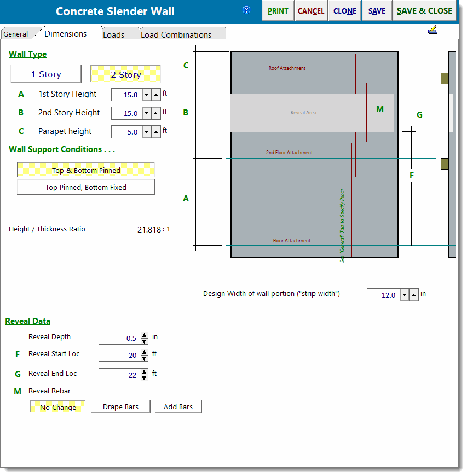Choose Drape Bars for reveal rebar

pyautogui.click(x=120, y=407)
